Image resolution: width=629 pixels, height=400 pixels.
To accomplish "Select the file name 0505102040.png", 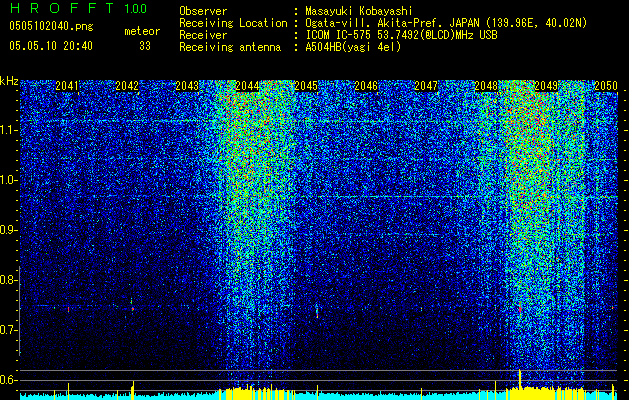I will click(x=51, y=27).
